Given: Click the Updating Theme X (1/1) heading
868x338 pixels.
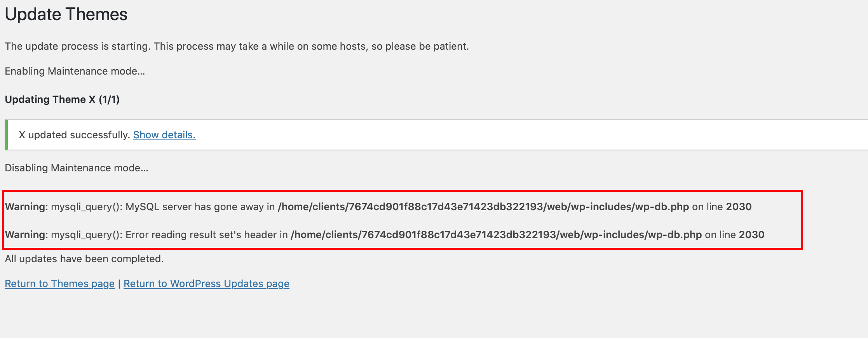Looking at the screenshot, I should click(62, 99).
